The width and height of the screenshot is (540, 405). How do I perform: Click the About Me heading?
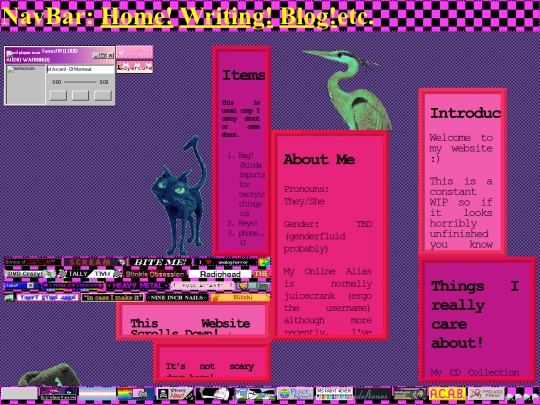pos(319,159)
